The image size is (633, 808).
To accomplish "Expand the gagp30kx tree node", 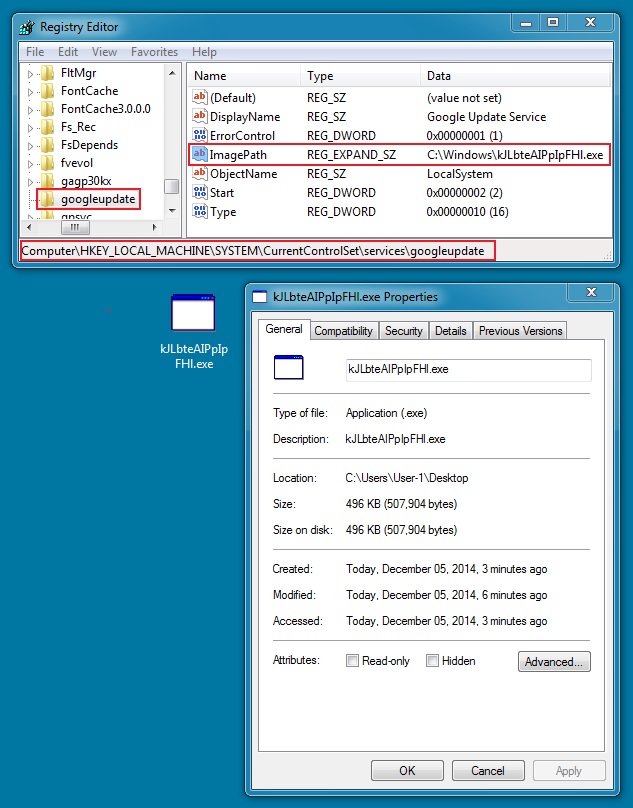I will [30, 182].
